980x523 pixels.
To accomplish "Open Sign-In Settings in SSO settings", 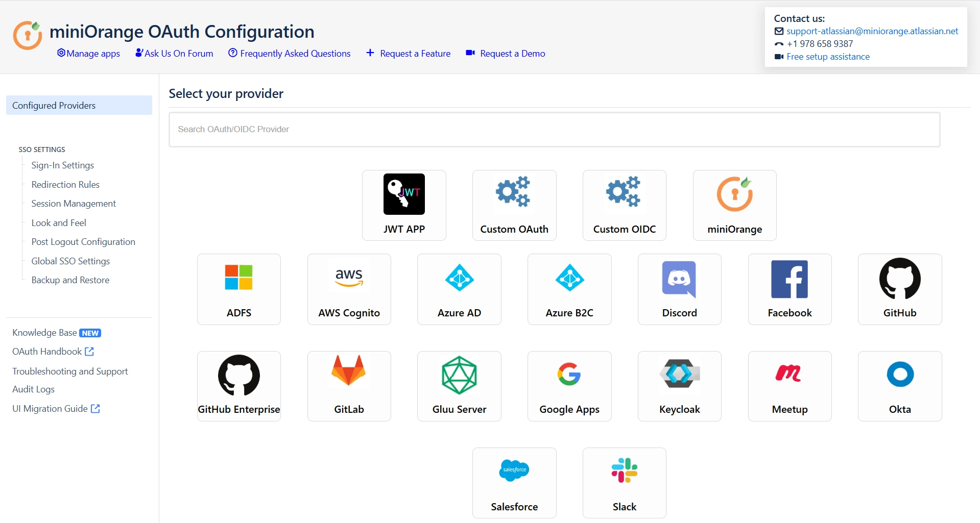I will click(62, 165).
